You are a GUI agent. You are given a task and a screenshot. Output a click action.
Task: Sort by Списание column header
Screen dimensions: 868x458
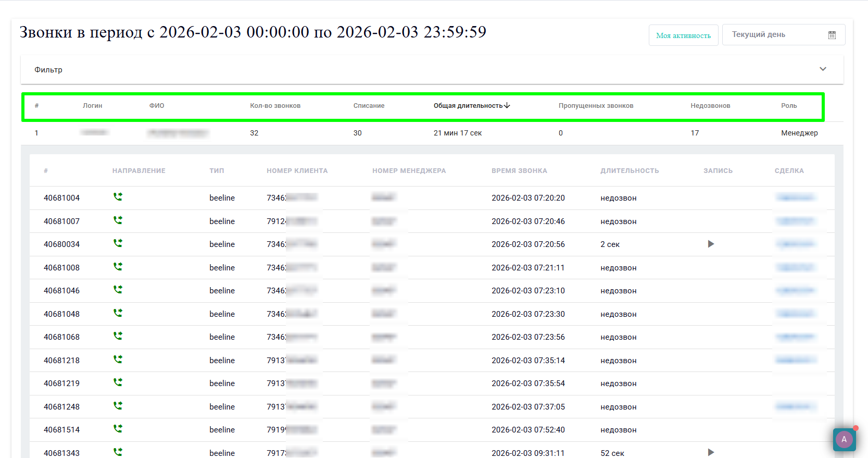369,106
